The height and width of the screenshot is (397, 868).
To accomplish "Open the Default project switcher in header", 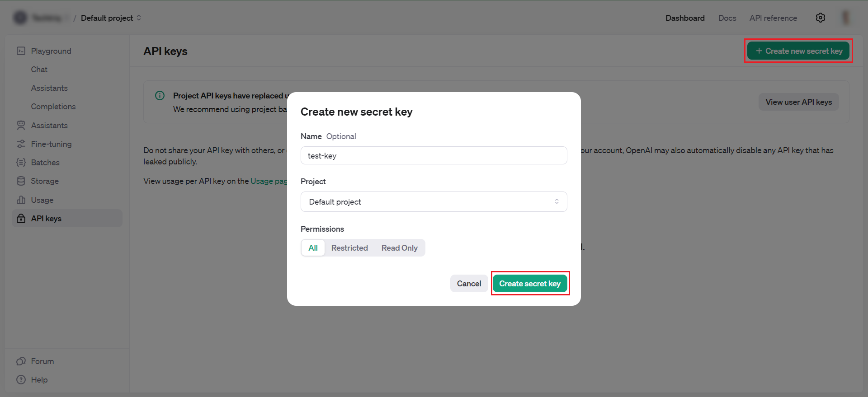I will 111,18.
